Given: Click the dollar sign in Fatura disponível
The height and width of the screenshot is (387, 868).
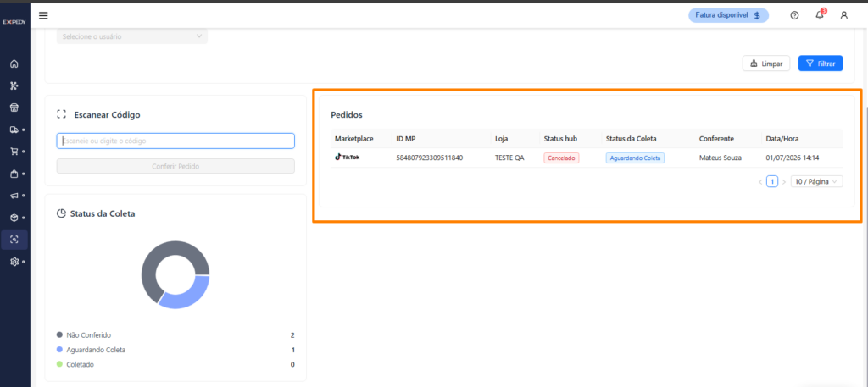Looking at the screenshot, I should pos(757,15).
